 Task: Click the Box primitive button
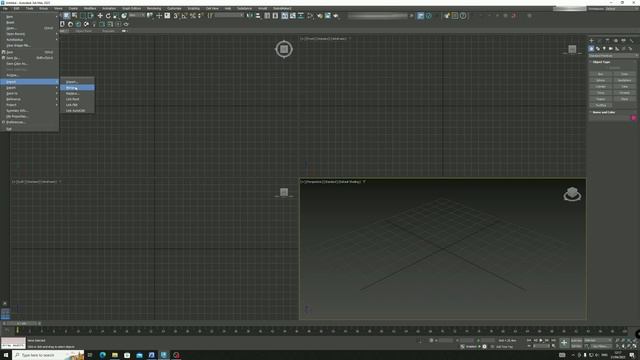601,74
